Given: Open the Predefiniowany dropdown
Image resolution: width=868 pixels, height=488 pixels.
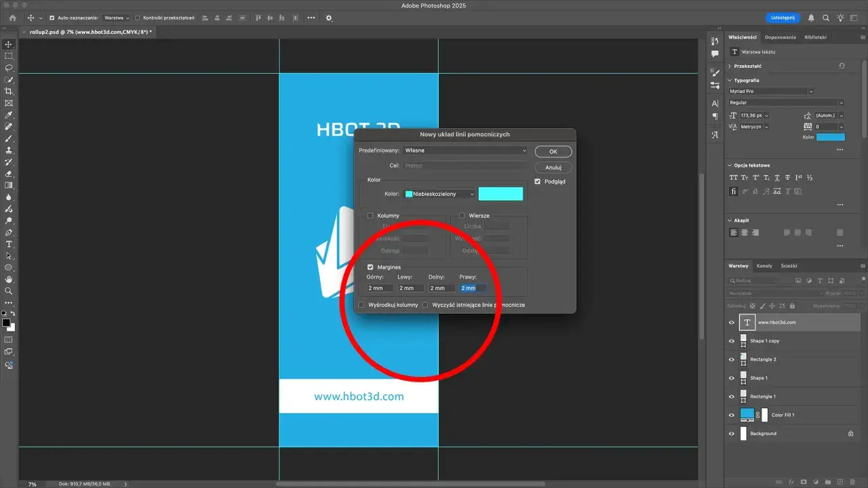Looking at the screenshot, I should 465,150.
